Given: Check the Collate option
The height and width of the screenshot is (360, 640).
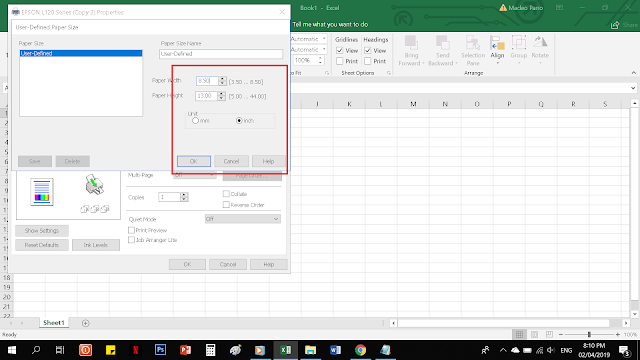Looking at the screenshot, I should click(226, 194).
